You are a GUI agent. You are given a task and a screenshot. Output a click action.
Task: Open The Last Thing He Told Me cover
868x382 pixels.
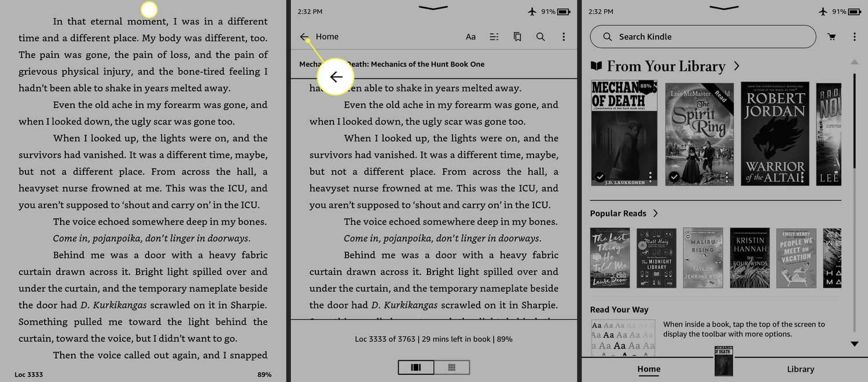pos(610,258)
